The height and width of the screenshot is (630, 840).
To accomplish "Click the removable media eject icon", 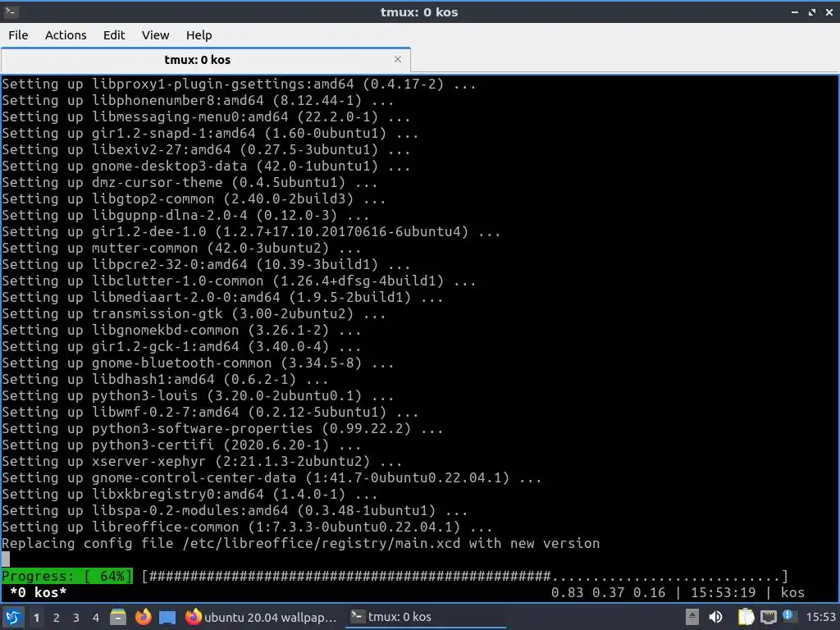I will pos(692,617).
